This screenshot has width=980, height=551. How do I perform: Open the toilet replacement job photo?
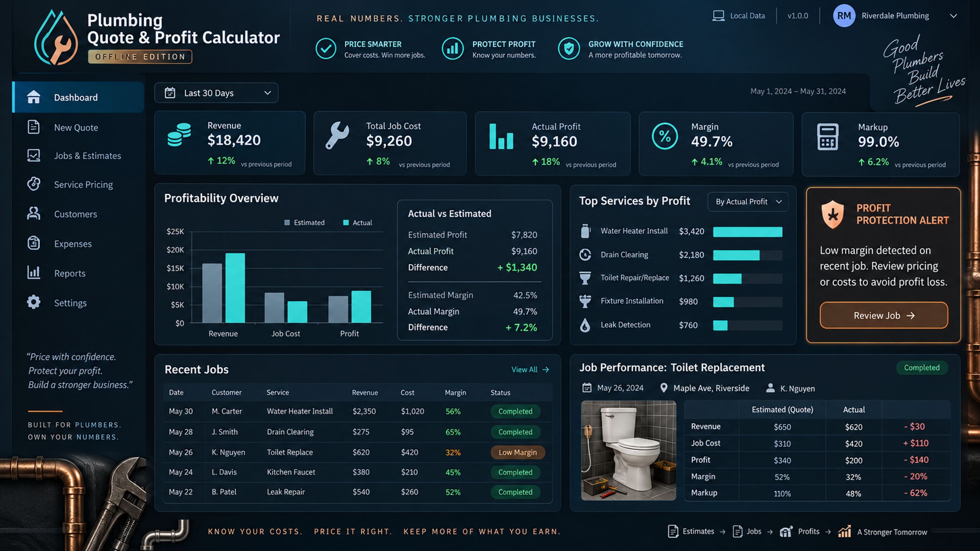[628, 450]
